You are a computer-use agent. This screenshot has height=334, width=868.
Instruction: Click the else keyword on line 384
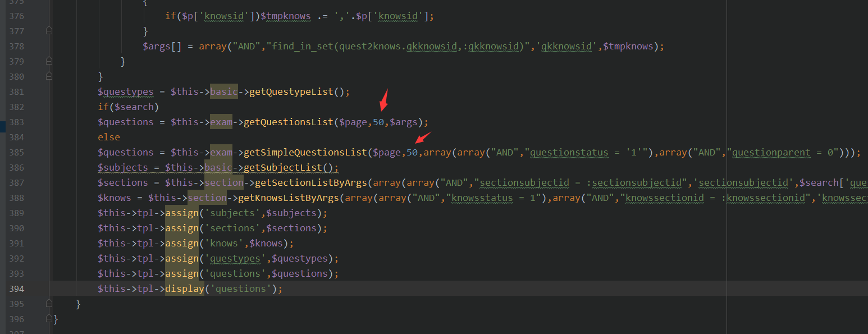109,137
